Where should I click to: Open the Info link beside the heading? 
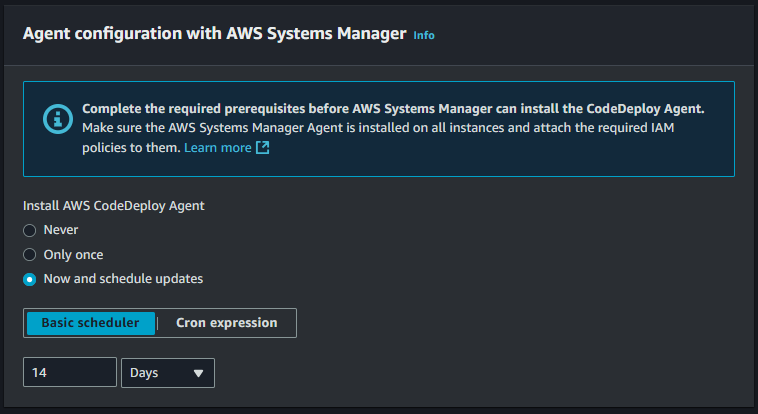(424, 35)
